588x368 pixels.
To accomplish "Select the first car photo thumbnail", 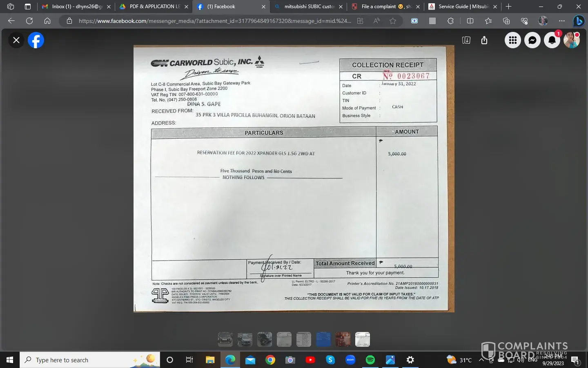I will pos(225,339).
